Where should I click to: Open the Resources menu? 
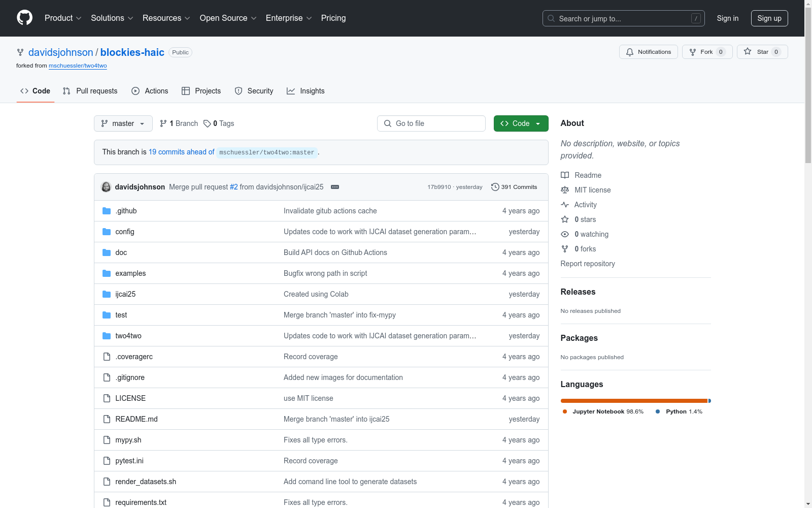(166, 18)
